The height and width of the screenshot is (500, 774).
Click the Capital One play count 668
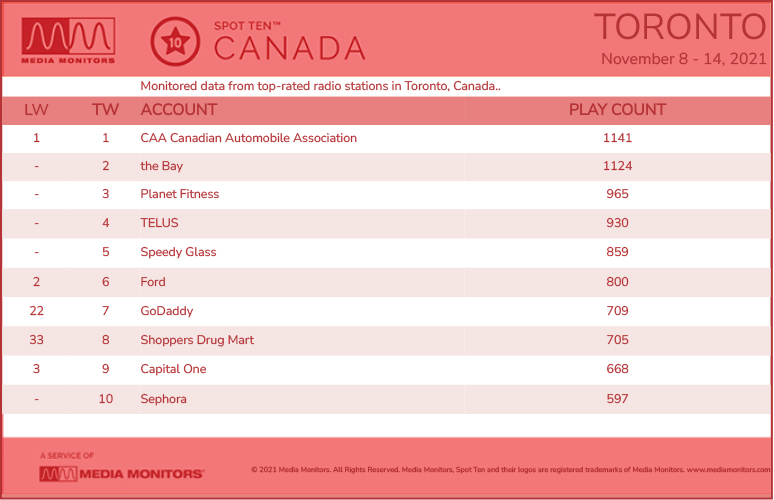[x=618, y=369]
